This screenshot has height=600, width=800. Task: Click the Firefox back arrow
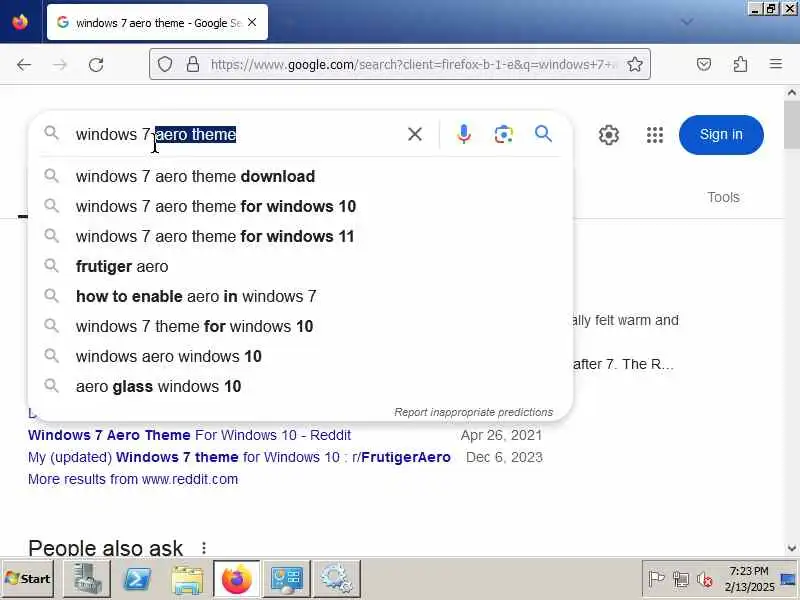point(24,65)
